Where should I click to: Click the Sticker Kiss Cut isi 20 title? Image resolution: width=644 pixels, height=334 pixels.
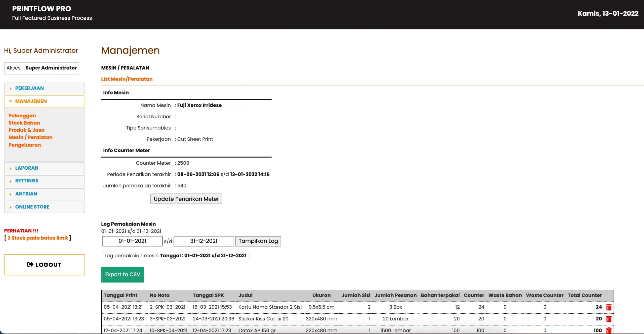(x=263, y=319)
